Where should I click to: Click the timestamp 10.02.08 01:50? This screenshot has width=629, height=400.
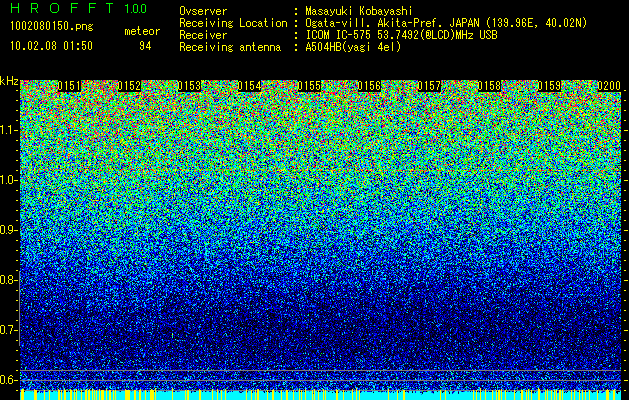[51, 46]
